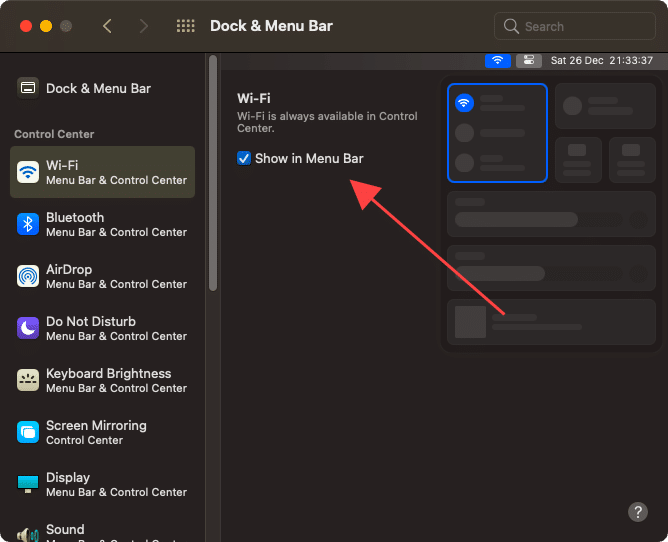Click the Control Center icon in preview bar
Screen dimensions: 668x542
coord(529,61)
